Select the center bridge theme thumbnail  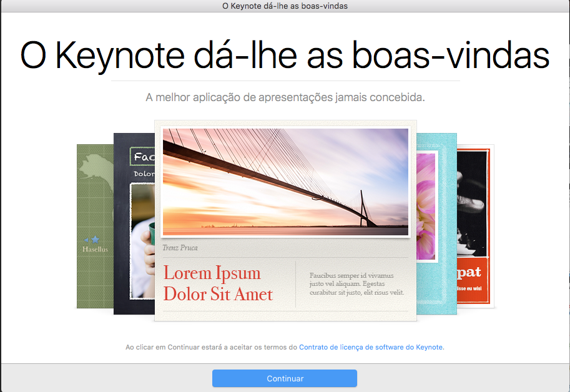pyautogui.click(x=285, y=220)
